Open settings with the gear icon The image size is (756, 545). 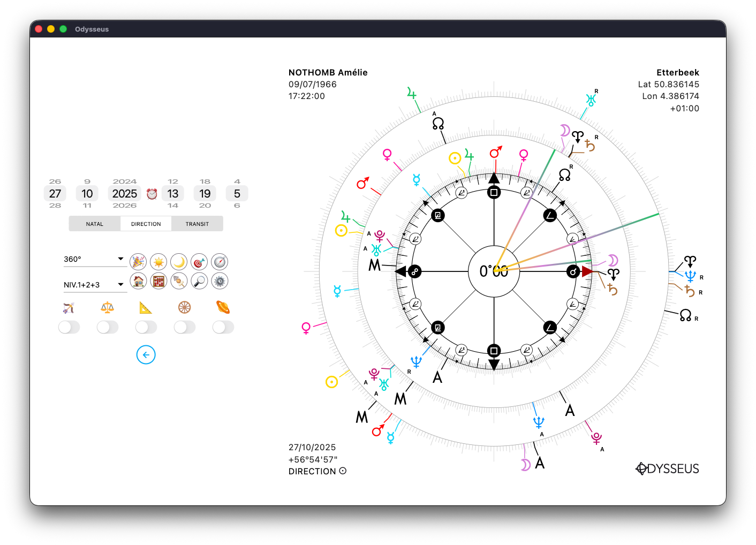[220, 281]
